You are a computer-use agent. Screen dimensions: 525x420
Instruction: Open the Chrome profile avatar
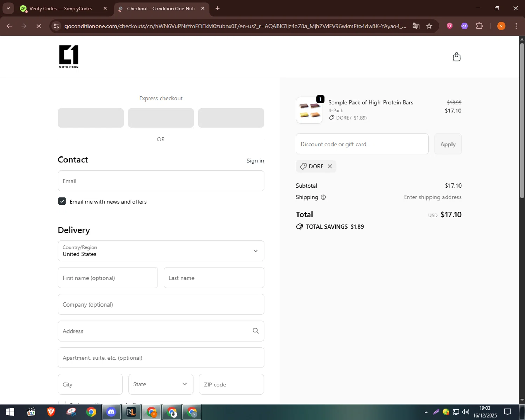(x=501, y=26)
